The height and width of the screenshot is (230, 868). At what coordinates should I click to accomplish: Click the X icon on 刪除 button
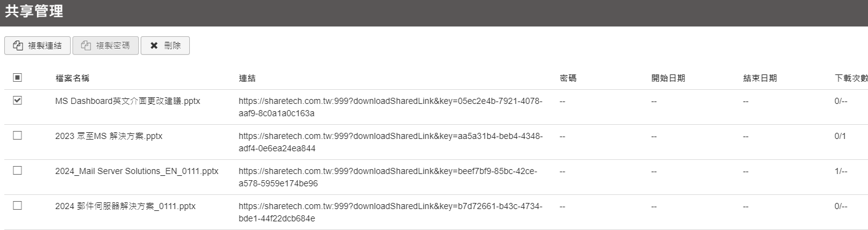(x=154, y=46)
